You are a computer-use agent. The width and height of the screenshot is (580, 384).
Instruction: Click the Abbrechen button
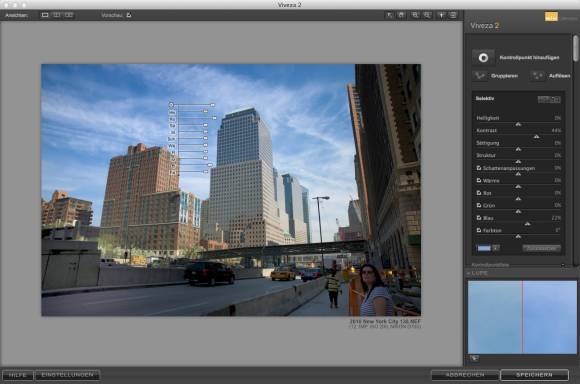click(465, 375)
